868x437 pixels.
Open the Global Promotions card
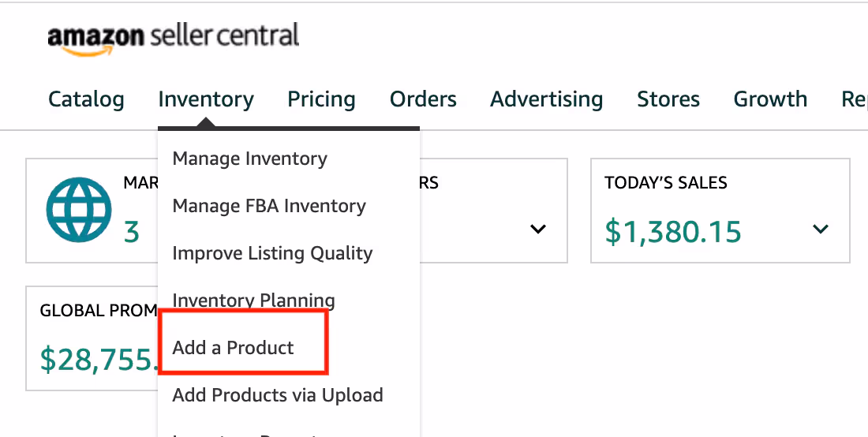click(x=92, y=338)
